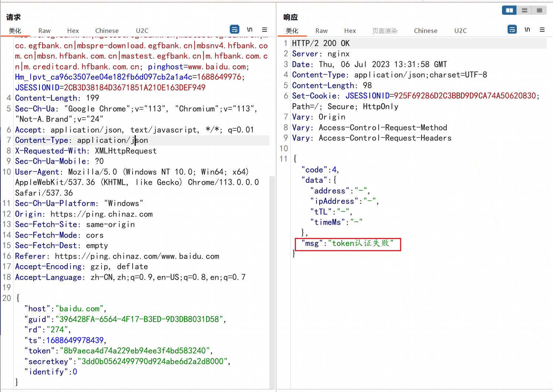Click the X-Requested-With header line
The image size is (553, 392).
pos(86,151)
